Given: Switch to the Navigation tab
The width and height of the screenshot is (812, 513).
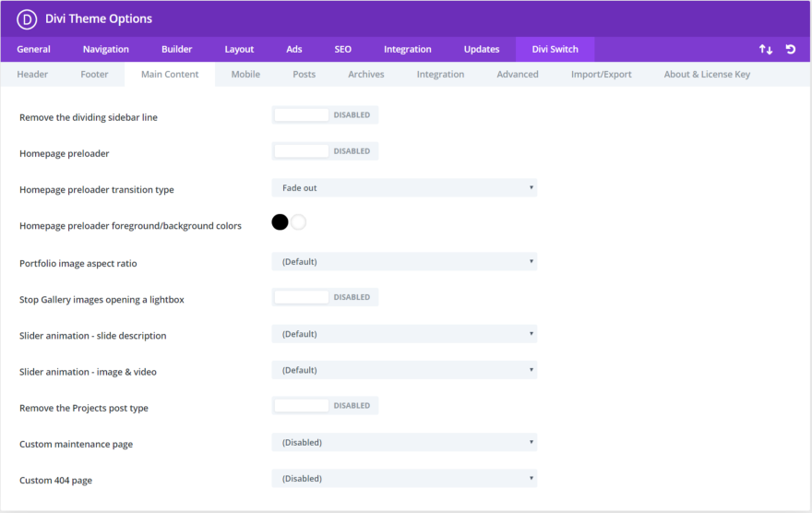Looking at the screenshot, I should click(x=105, y=49).
